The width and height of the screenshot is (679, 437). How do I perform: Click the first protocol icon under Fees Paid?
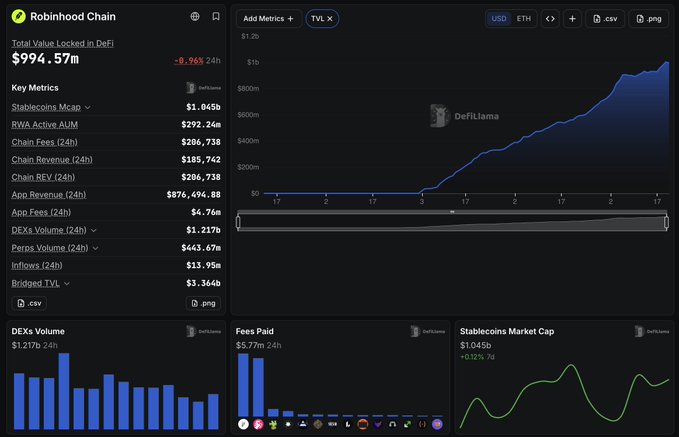(243, 424)
